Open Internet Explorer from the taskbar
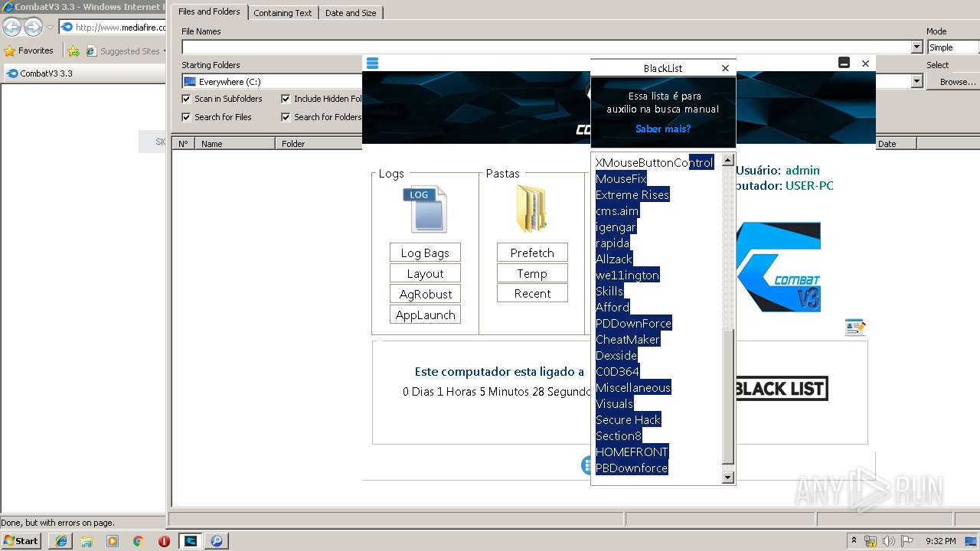The image size is (980, 551). pos(60,541)
